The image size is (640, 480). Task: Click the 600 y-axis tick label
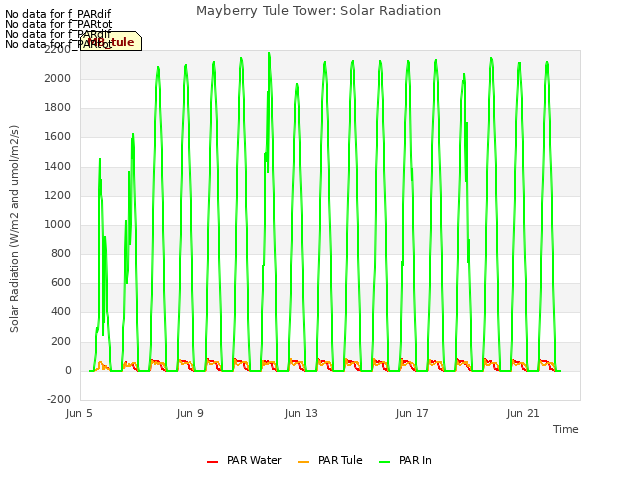tap(61, 283)
